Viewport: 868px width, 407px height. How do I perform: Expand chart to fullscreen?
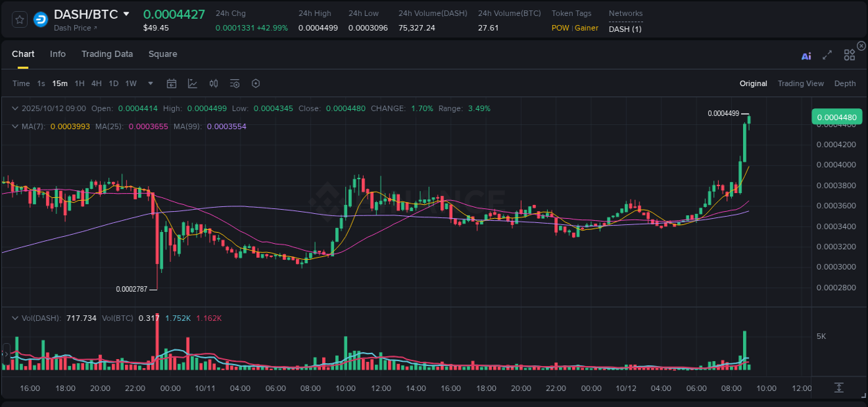[827, 56]
